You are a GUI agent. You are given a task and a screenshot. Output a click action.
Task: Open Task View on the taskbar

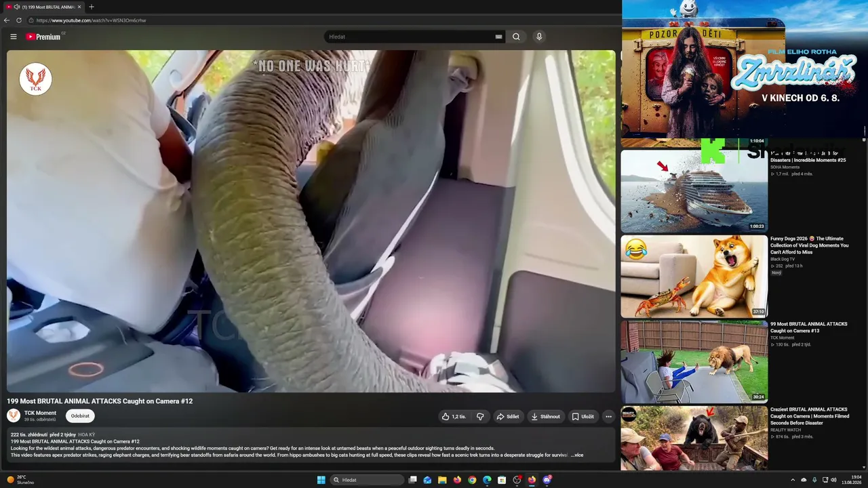[412, 480]
